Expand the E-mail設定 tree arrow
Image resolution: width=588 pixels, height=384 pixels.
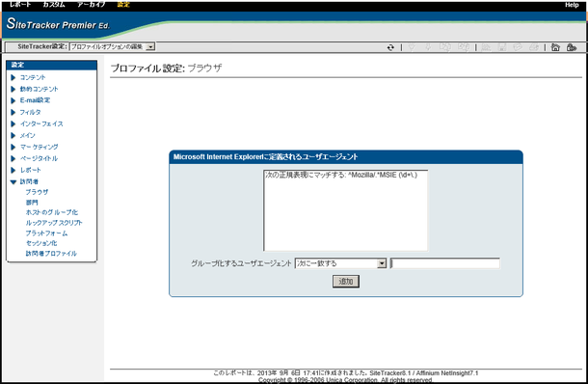pyautogui.click(x=13, y=100)
